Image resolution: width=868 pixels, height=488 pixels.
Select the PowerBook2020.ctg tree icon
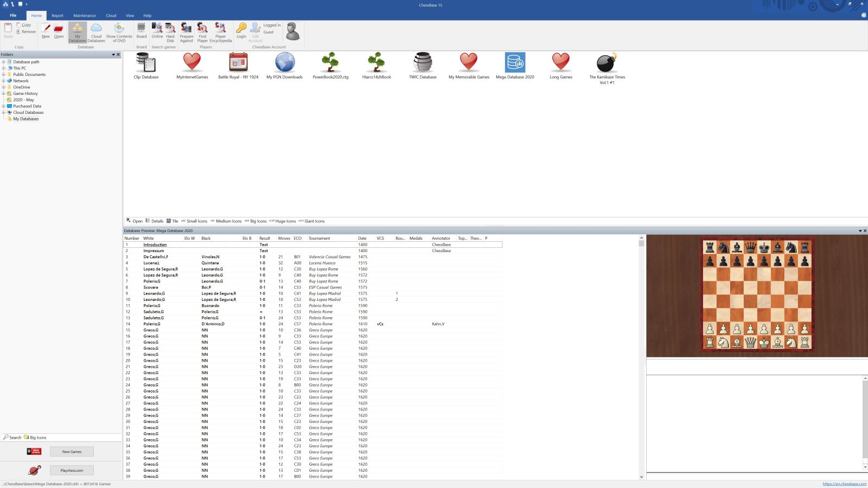(330, 63)
